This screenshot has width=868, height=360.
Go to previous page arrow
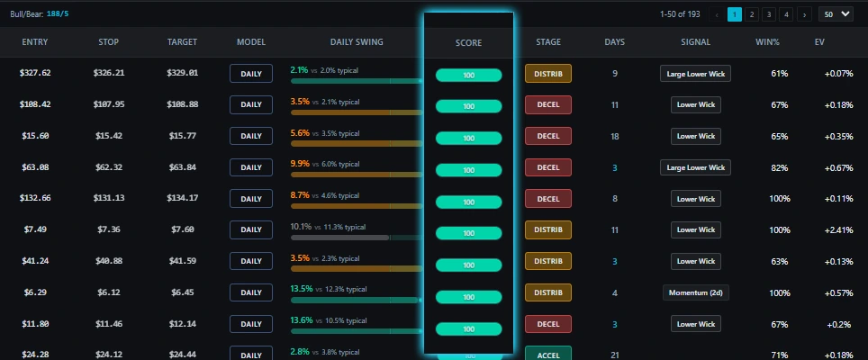(717, 14)
